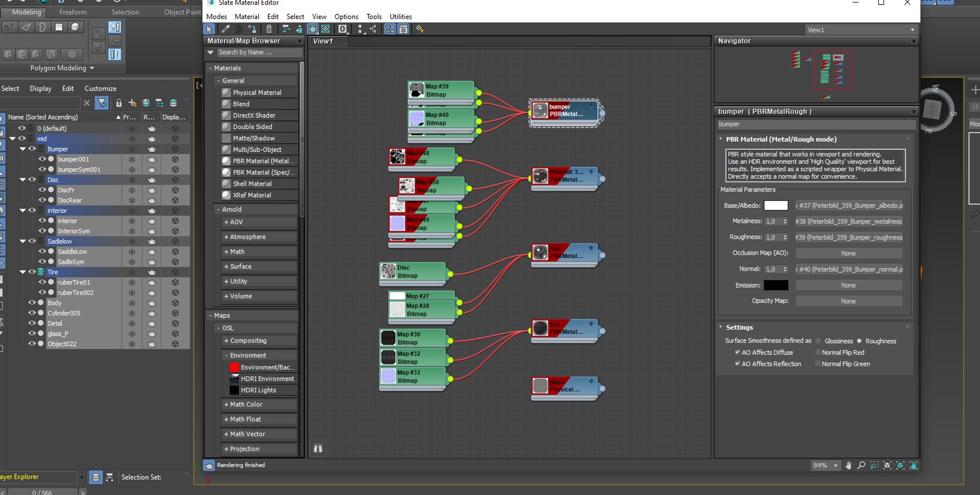Click the Opacity Map None button
Viewport: 980px width, 495px height.
tap(849, 301)
